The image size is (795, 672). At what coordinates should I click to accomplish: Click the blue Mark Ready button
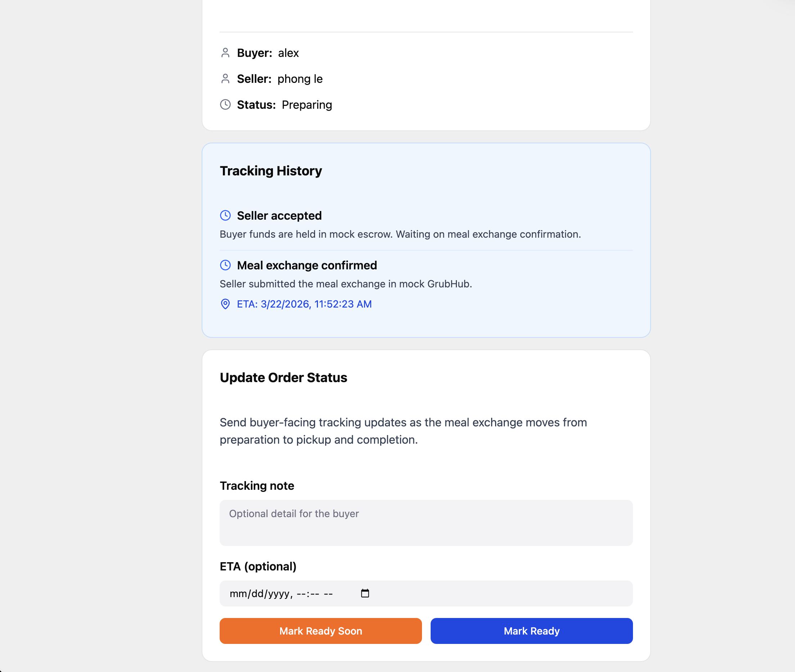[531, 631]
